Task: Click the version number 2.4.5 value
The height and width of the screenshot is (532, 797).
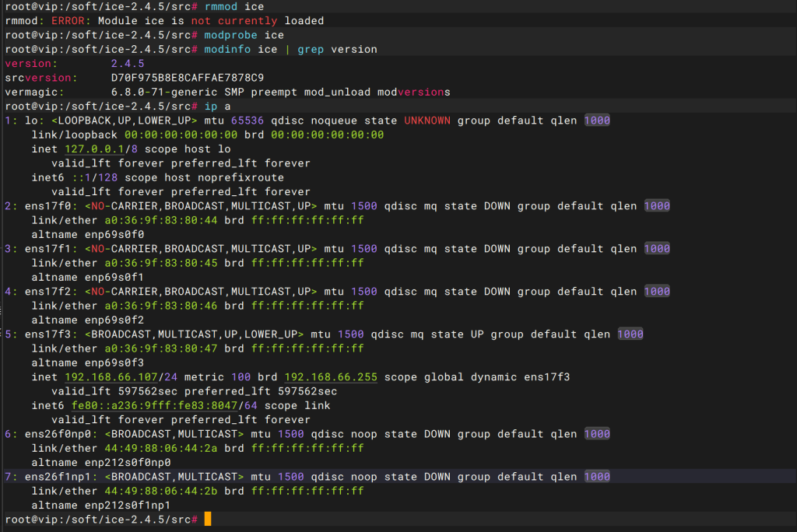Action: (128, 63)
